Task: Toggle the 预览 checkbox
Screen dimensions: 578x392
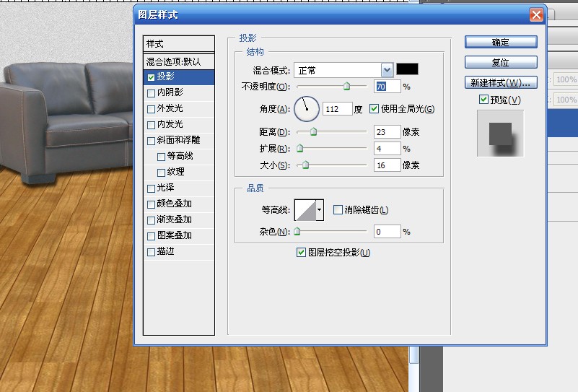Action: tap(483, 99)
